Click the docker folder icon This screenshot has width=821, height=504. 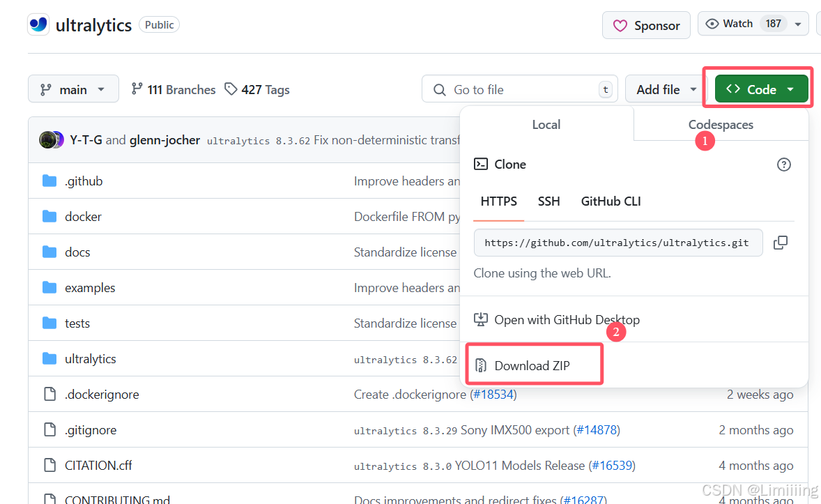coord(49,216)
